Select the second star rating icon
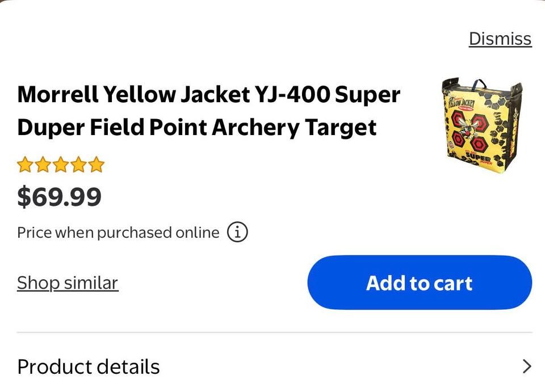The image size is (545, 392). tap(43, 164)
